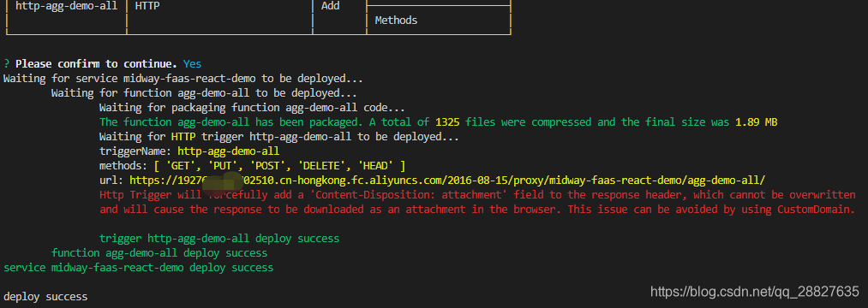Click 'Waiting for service midway-faas-react-demo' line
The image size is (868, 308).
pyautogui.click(x=183, y=79)
